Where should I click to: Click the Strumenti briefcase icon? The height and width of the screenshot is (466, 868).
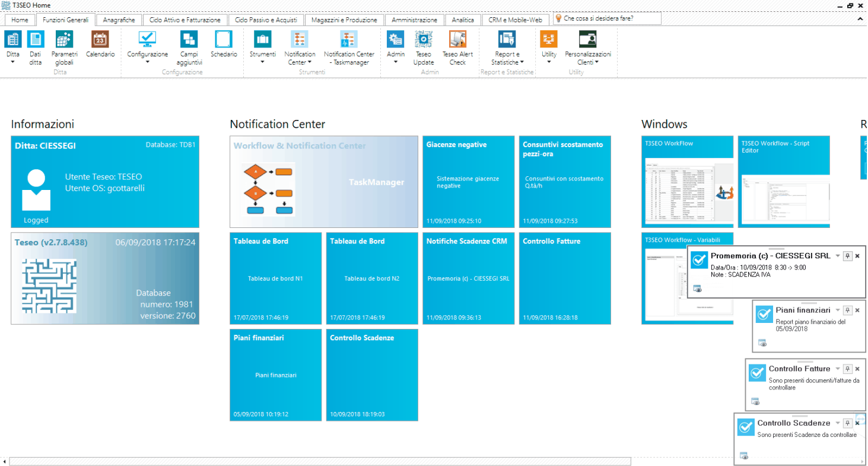tap(263, 40)
